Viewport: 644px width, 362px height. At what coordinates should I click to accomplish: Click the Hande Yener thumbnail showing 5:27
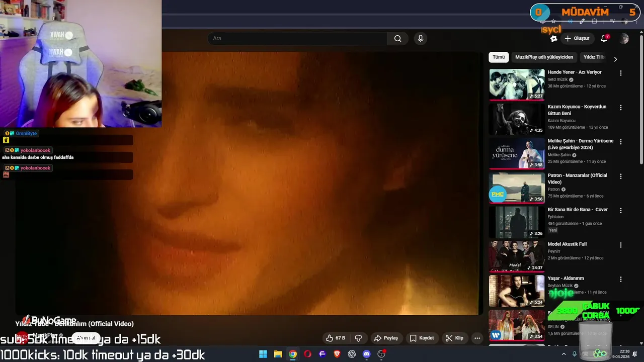coord(517,84)
